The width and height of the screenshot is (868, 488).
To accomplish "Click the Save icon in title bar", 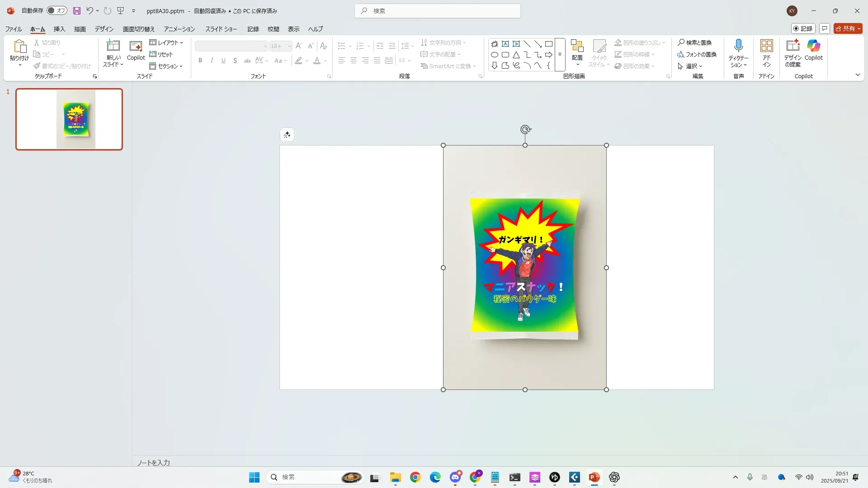I will pos(77,11).
